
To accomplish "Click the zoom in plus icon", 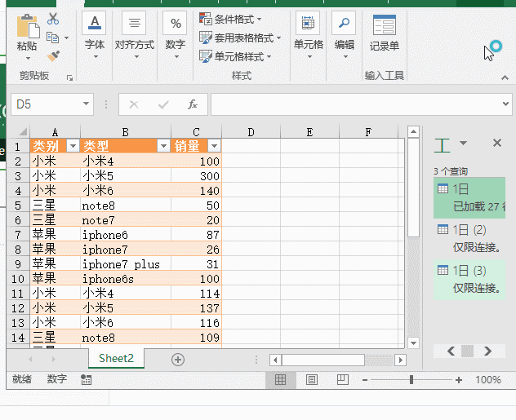I will (459, 380).
